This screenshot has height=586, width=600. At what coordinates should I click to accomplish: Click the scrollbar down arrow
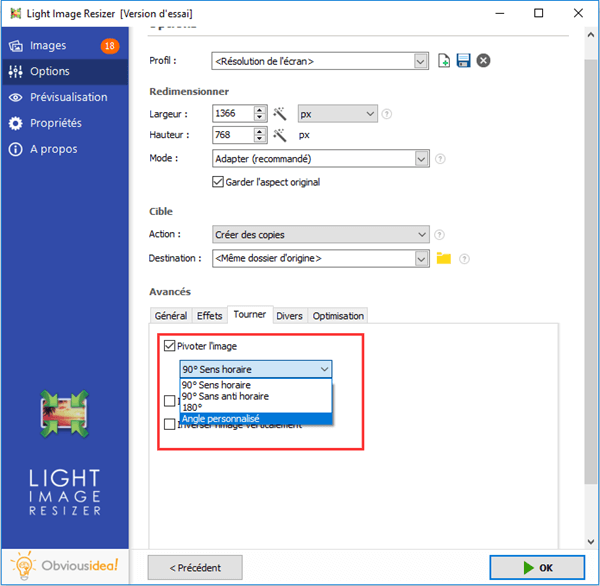(x=591, y=542)
